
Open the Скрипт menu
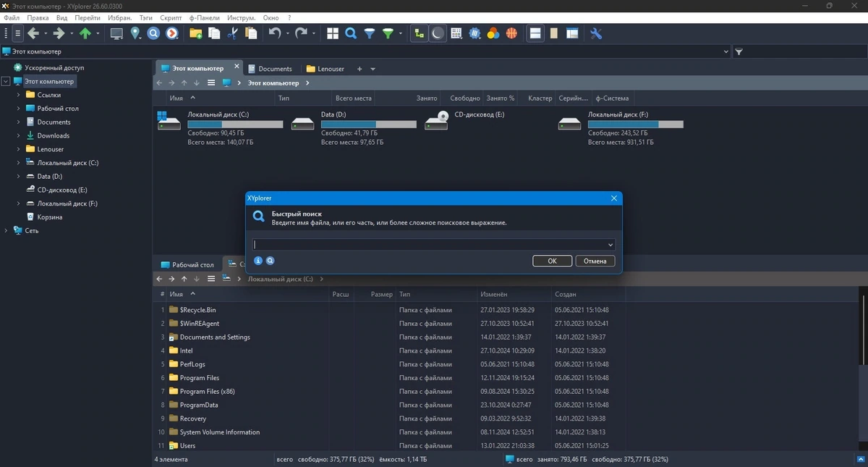click(171, 17)
